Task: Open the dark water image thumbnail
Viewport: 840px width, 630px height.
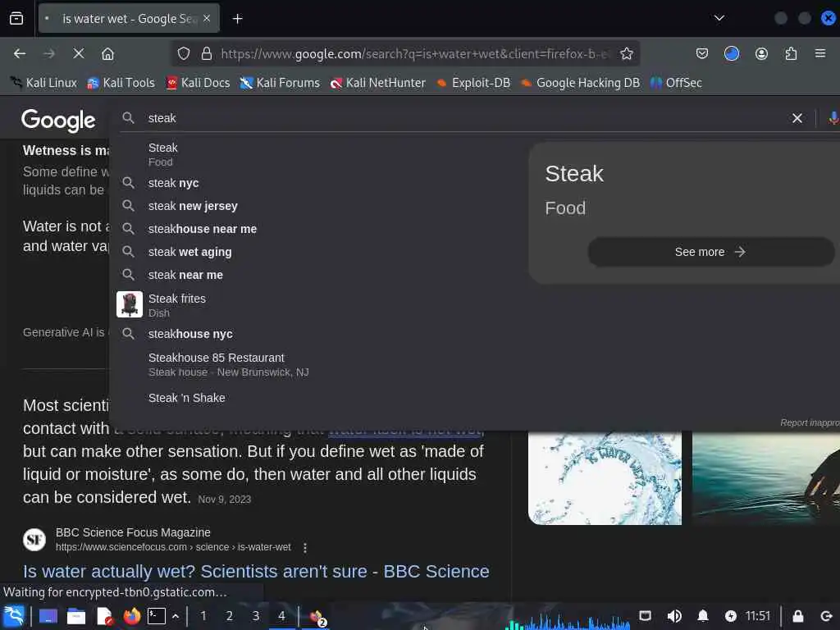Action: tap(766, 478)
